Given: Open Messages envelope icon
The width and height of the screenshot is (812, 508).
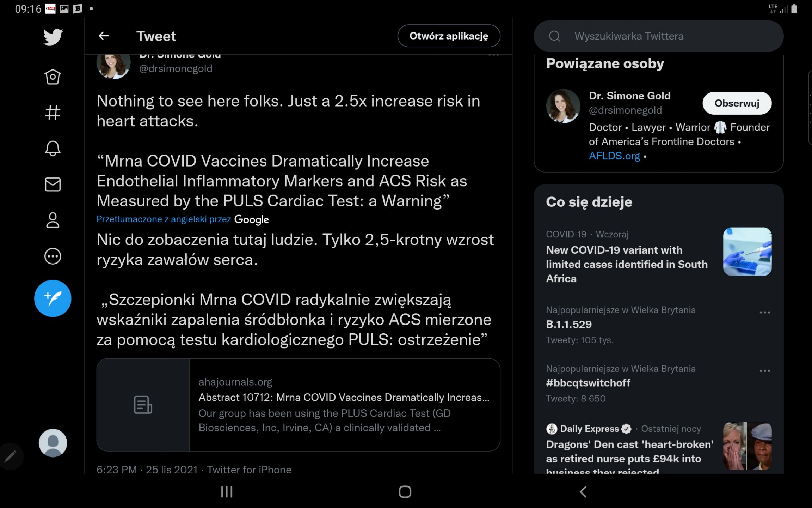Looking at the screenshot, I should 53,184.
